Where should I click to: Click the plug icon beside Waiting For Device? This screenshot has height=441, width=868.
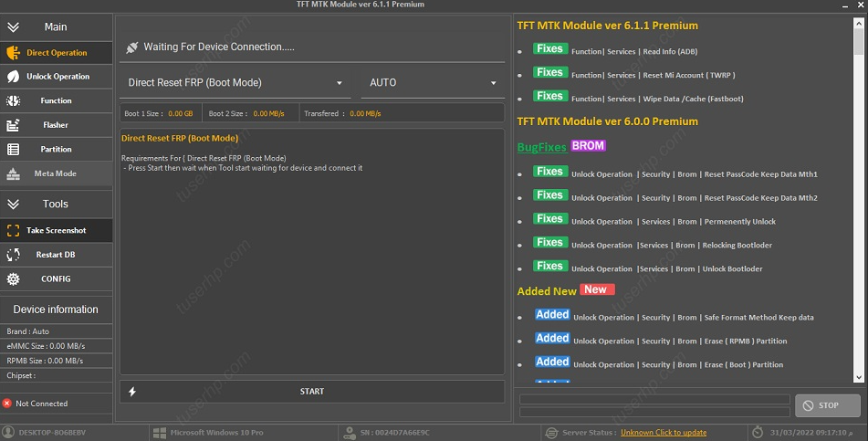point(131,47)
